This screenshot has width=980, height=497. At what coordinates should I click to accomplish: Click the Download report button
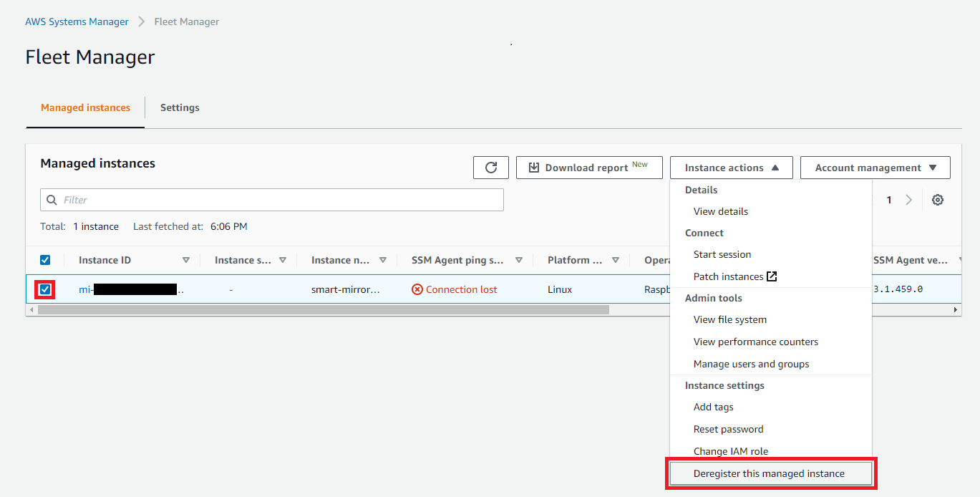click(588, 168)
